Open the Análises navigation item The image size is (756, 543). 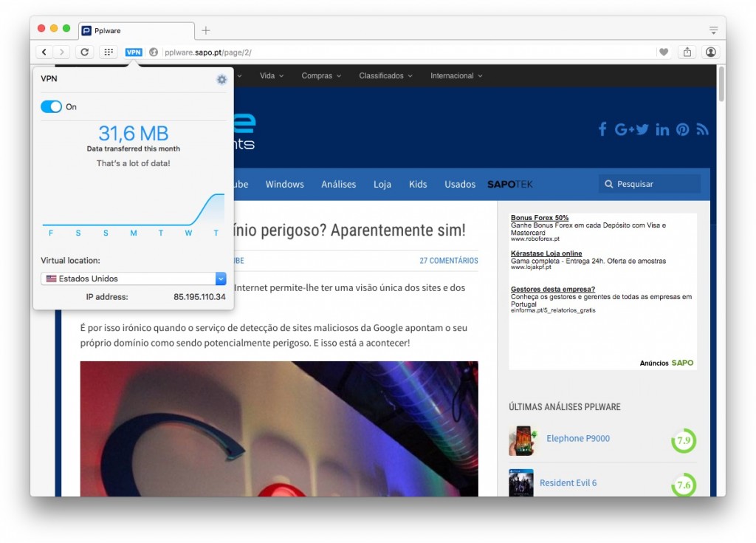coord(338,184)
